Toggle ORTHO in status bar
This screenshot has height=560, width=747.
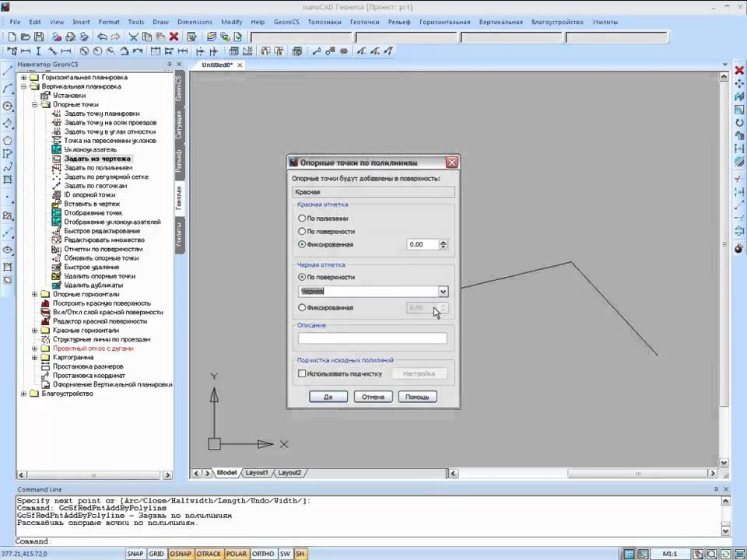263,554
